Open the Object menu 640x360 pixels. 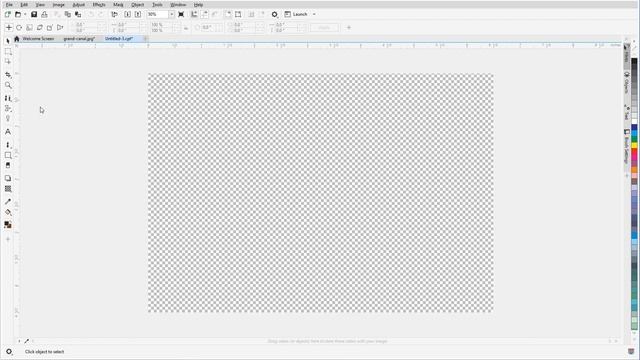138,4
